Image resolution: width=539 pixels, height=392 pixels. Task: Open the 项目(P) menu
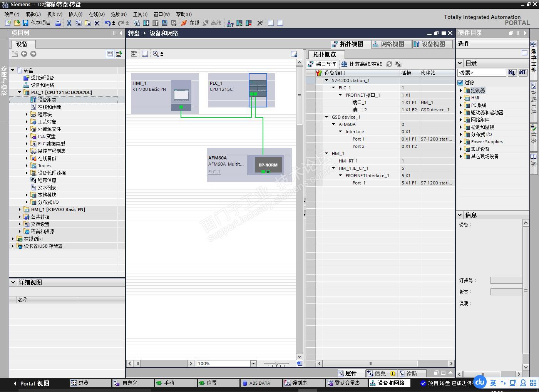(x=12, y=14)
